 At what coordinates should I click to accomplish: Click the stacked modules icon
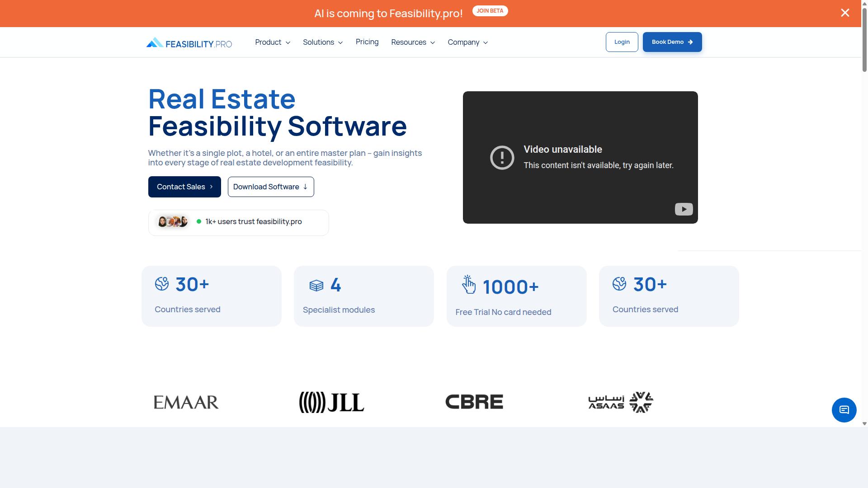(x=316, y=286)
